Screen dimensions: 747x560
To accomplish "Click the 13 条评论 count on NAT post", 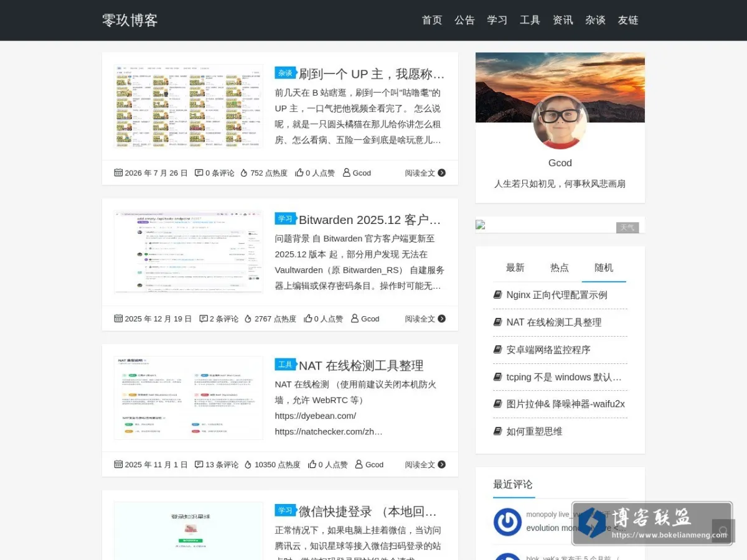I will (x=222, y=465).
